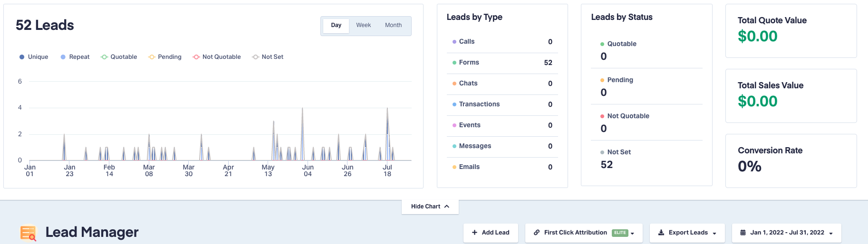The height and width of the screenshot is (244, 868).
Task: Expand the First Click Attribution dropdown
Action: click(x=633, y=233)
